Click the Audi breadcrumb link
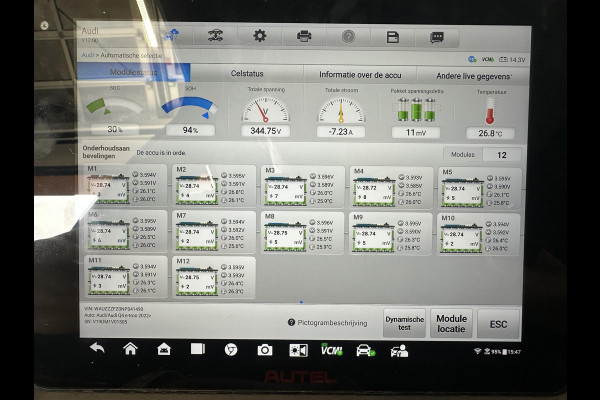Screen dimensions: 600x400 tap(88, 55)
